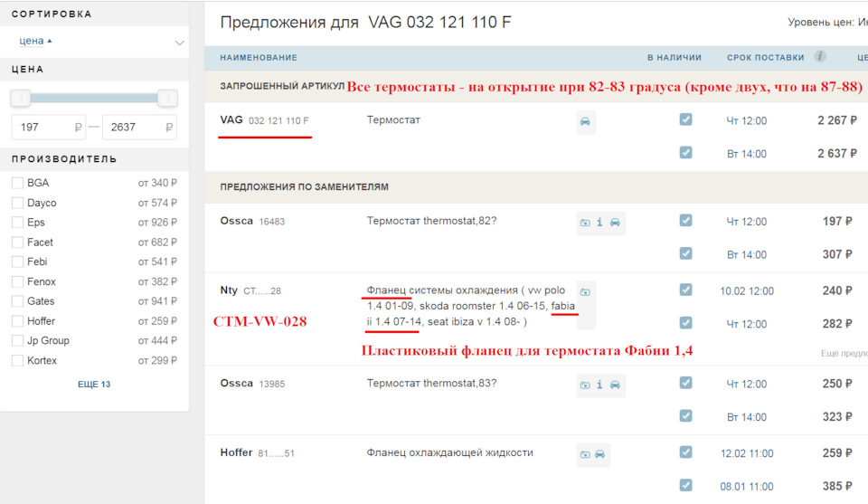Click availability checkmark for 197 ₽ offer

(x=686, y=221)
